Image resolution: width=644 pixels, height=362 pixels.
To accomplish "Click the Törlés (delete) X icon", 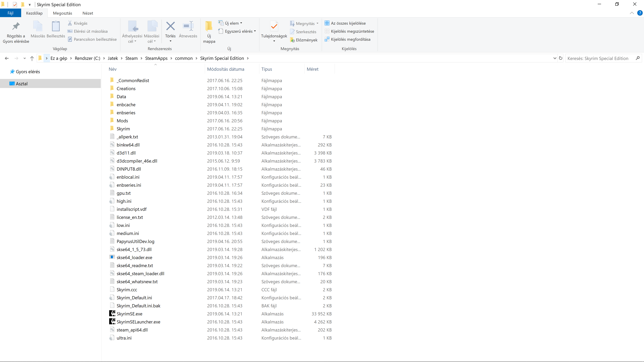I will click(x=170, y=26).
